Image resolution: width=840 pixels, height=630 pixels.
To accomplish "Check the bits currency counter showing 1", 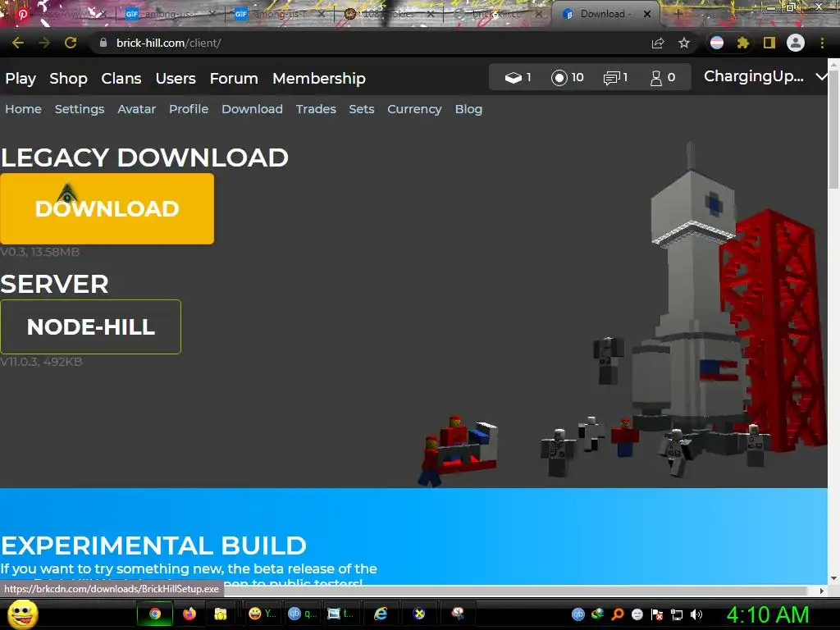I will [518, 78].
